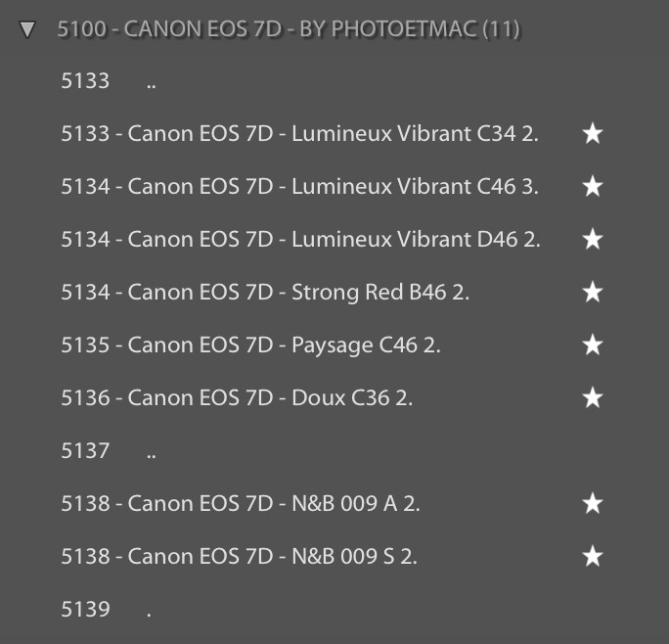Choose the Lumineux Vibrant D46 2 preset
669x644 pixels.
coord(300,240)
